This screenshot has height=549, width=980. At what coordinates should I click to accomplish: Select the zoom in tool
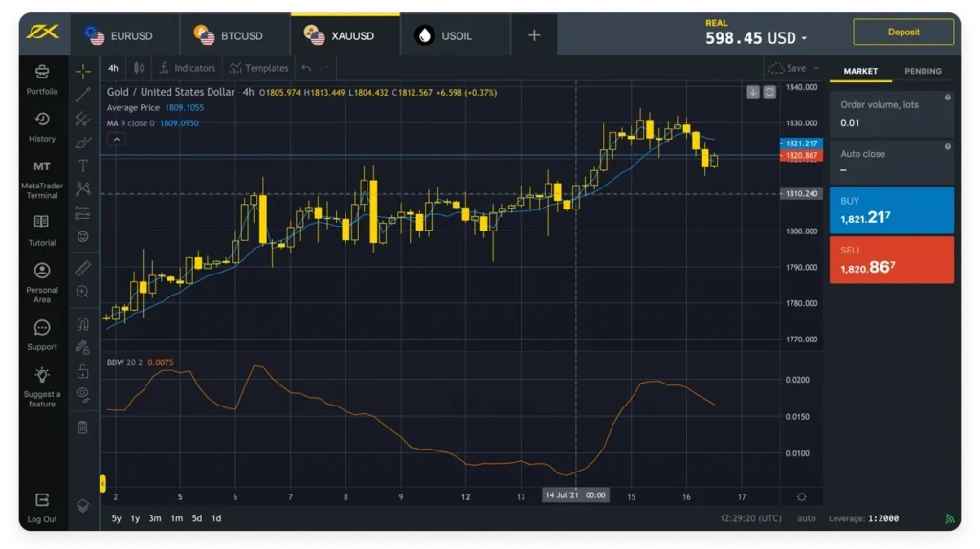[x=82, y=292]
